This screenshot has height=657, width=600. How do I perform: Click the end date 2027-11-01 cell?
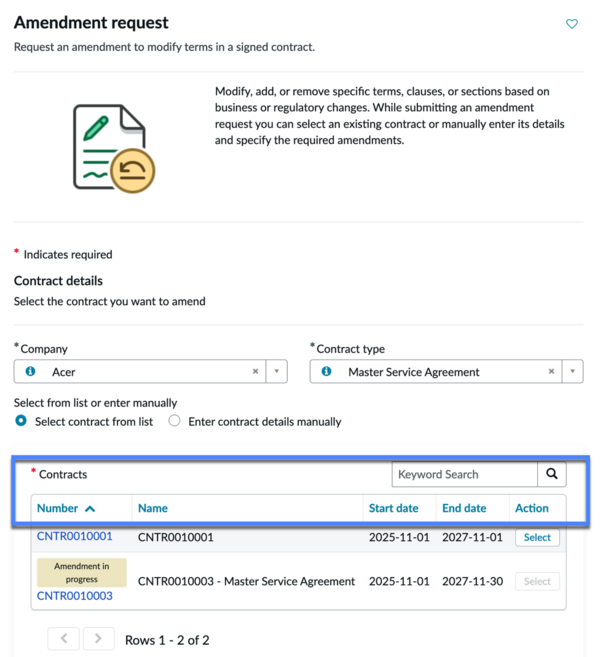point(472,537)
